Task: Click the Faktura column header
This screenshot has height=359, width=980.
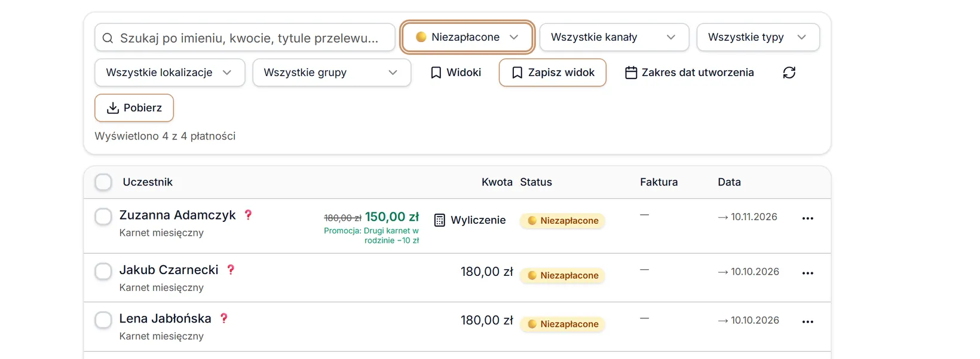Action: pos(659,182)
